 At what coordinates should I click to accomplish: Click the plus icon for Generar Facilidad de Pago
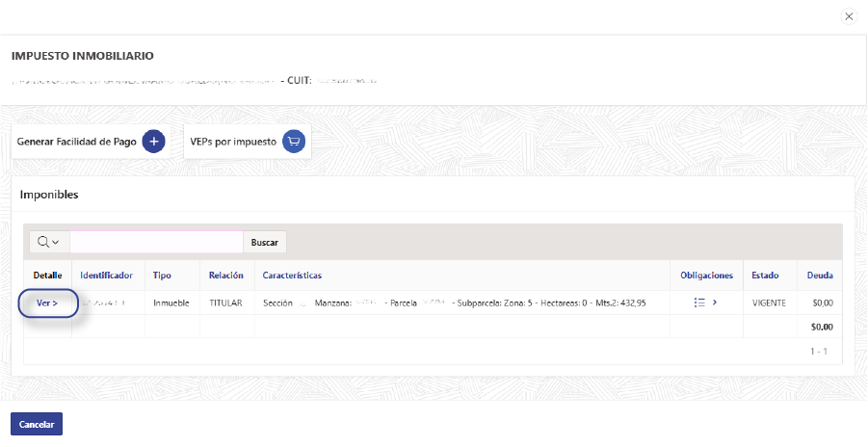[154, 142]
